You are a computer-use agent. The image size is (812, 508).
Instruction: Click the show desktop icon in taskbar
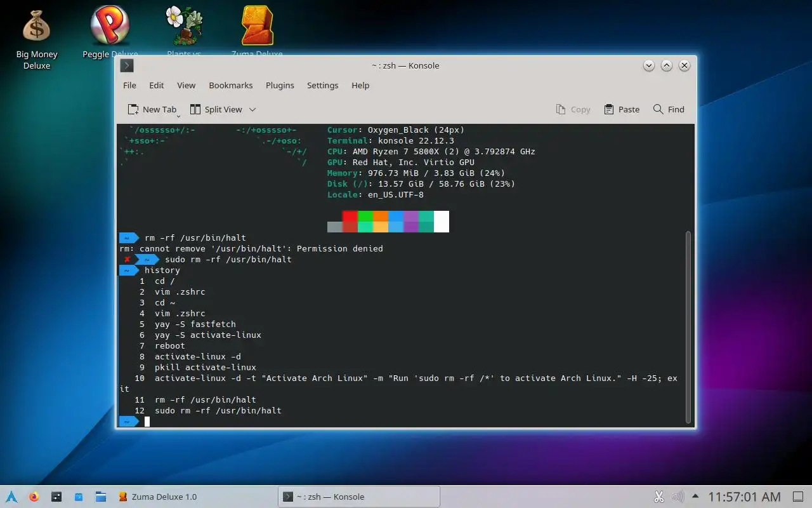click(798, 497)
